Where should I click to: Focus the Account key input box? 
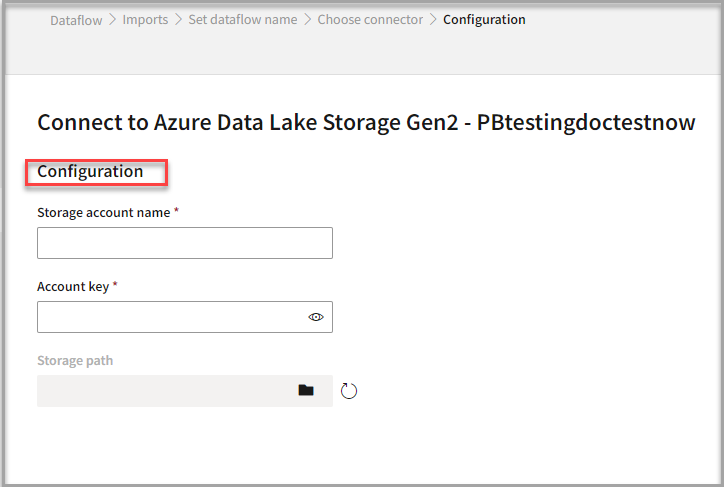170,317
